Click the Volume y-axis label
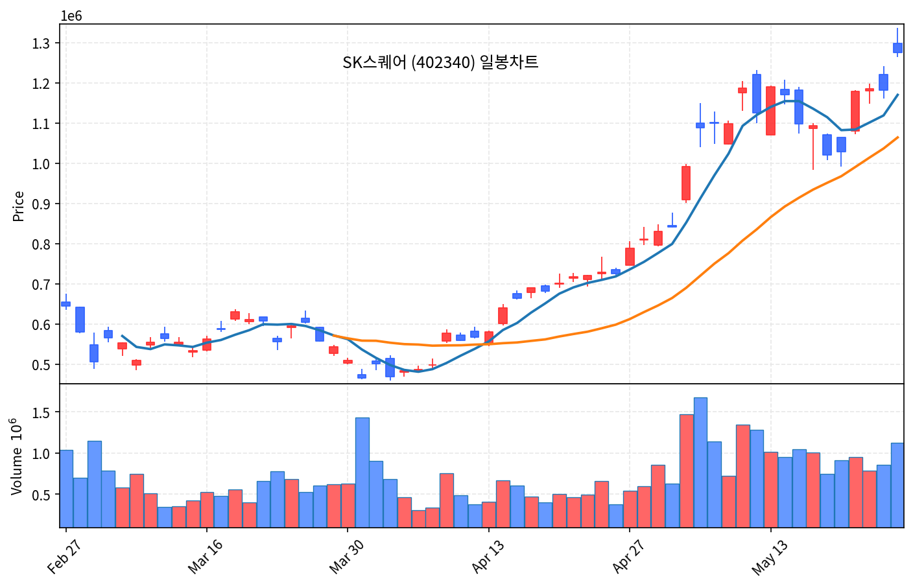 coord(18,456)
